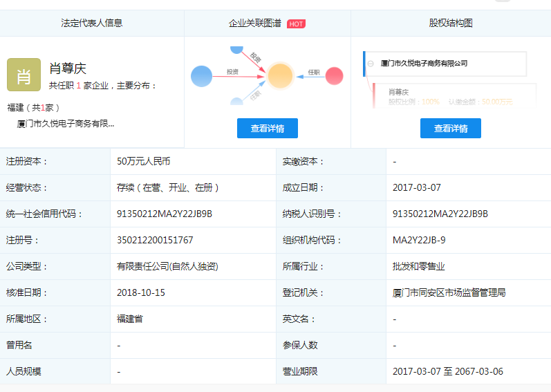Select 厦门市久悦电子商务有限公司 in the equity structure
Image resolution: width=551 pixels, height=392 pixels.
[x=424, y=63]
